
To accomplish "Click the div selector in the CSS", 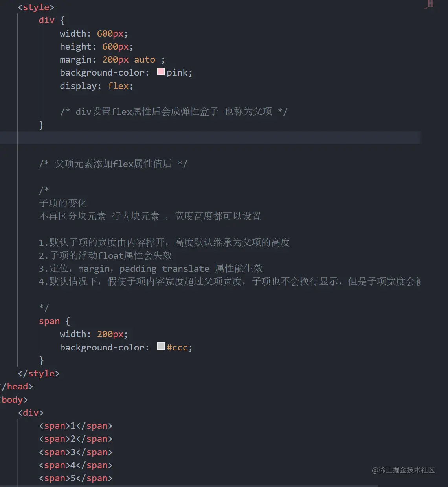I will pos(46,20).
